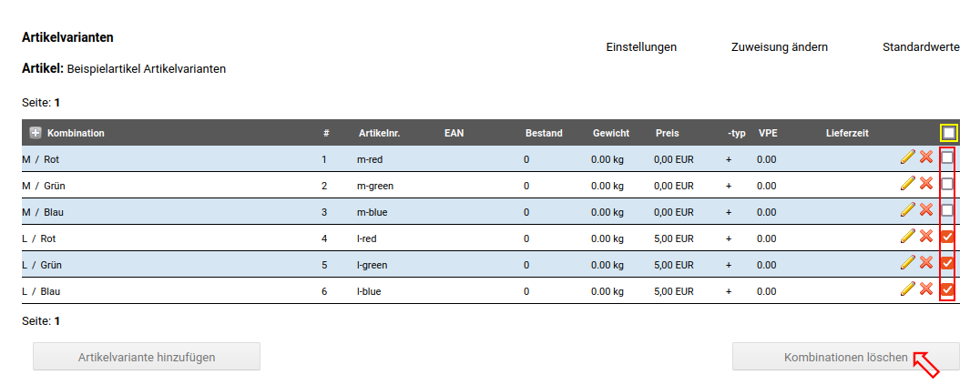Viewport: 980px width, 385px height.
Task: Delete the l-blue variant red X
Action: click(x=926, y=289)
